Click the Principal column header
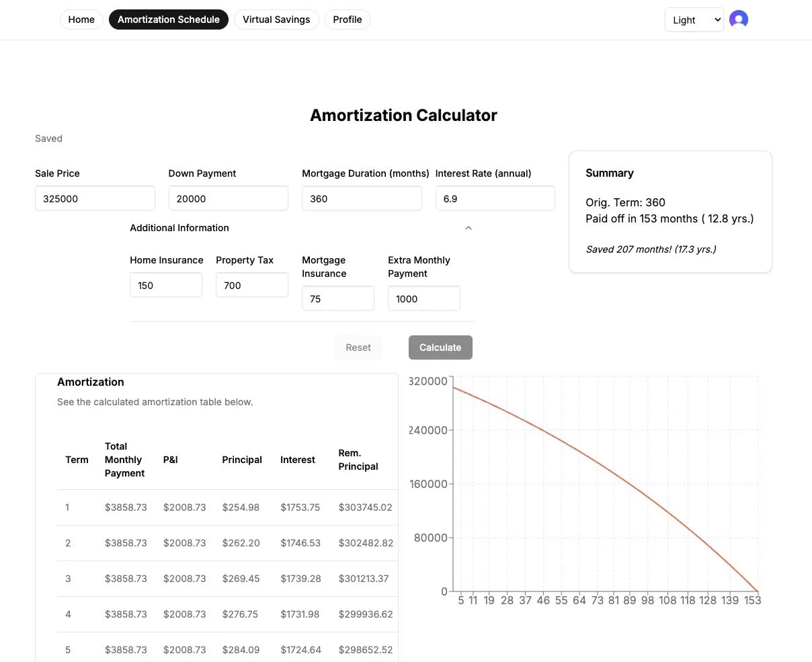 tap(242, 460)
